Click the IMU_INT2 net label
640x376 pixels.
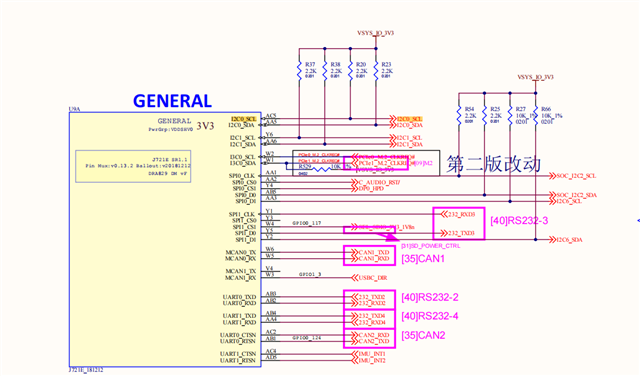(372, 360)
